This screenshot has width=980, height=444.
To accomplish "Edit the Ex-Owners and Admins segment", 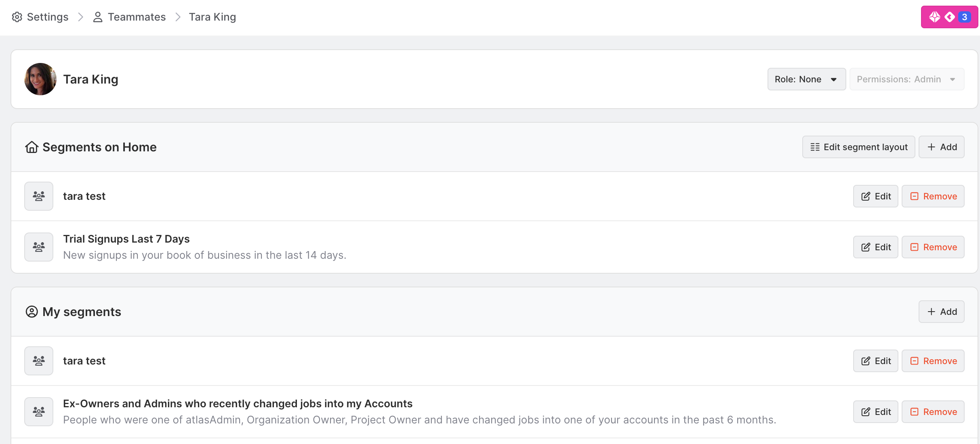I will (875, 412).
